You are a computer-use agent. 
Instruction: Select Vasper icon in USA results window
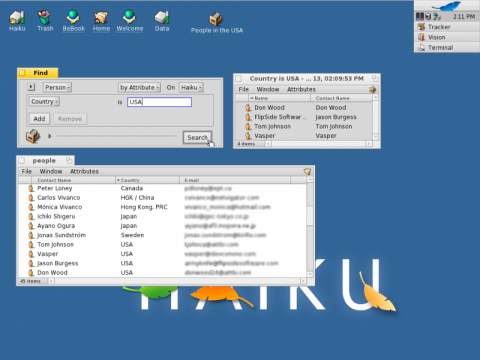click(248, 136)
